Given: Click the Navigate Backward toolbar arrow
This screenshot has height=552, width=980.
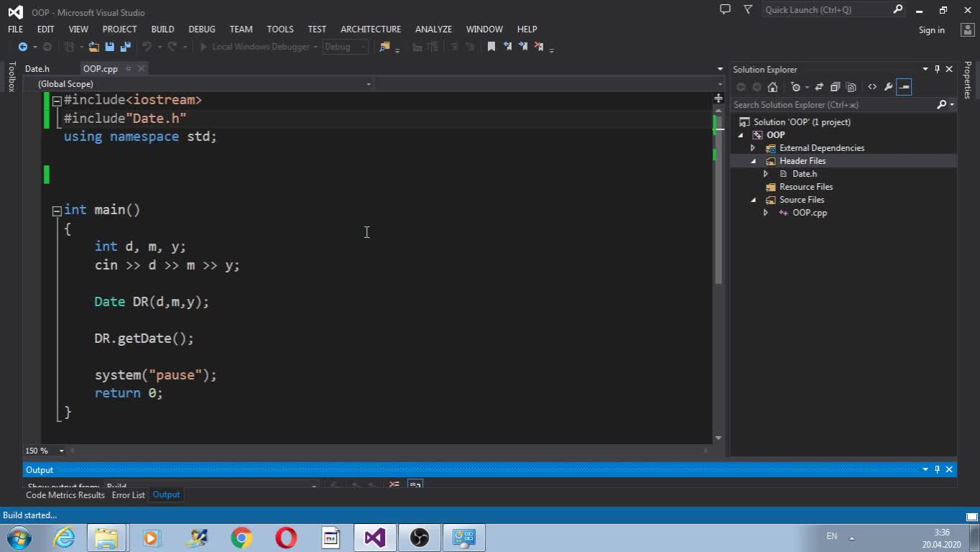Looking at the screenshot, I should coord(22,47).
